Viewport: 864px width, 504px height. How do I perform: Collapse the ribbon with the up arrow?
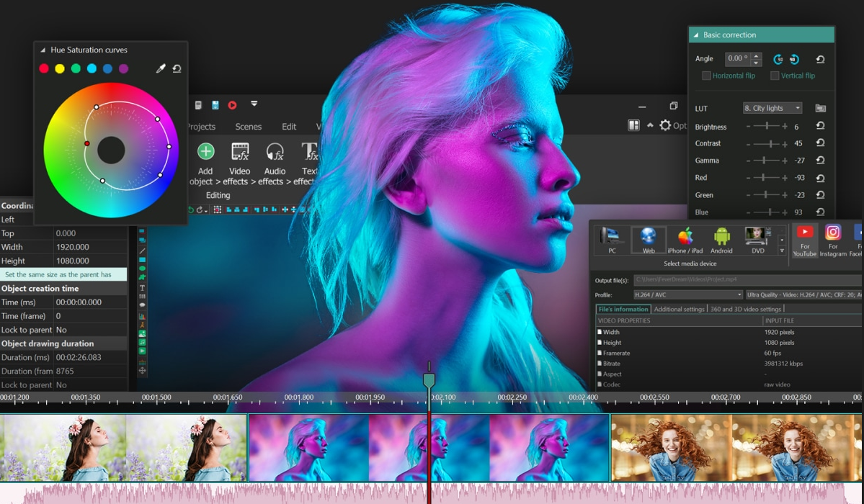pyautogui.click(x=650, y=125)
